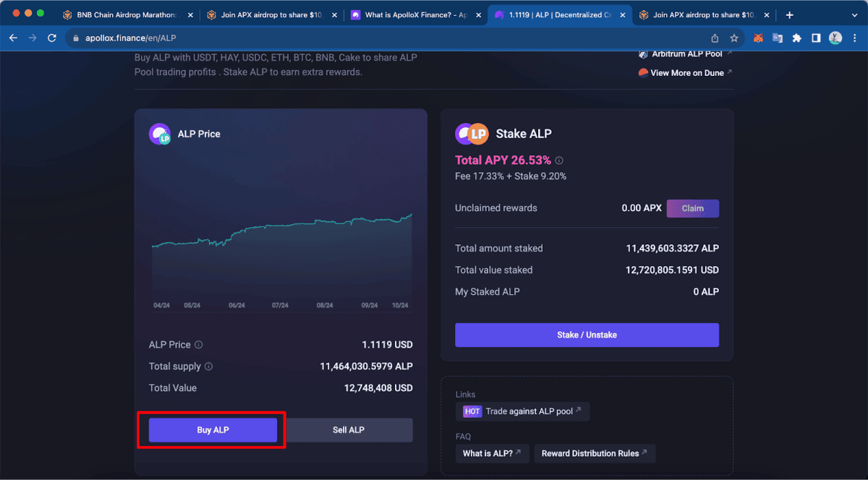
Task: Close the What is ApolloX Finance tab
Action: point(478,14)
